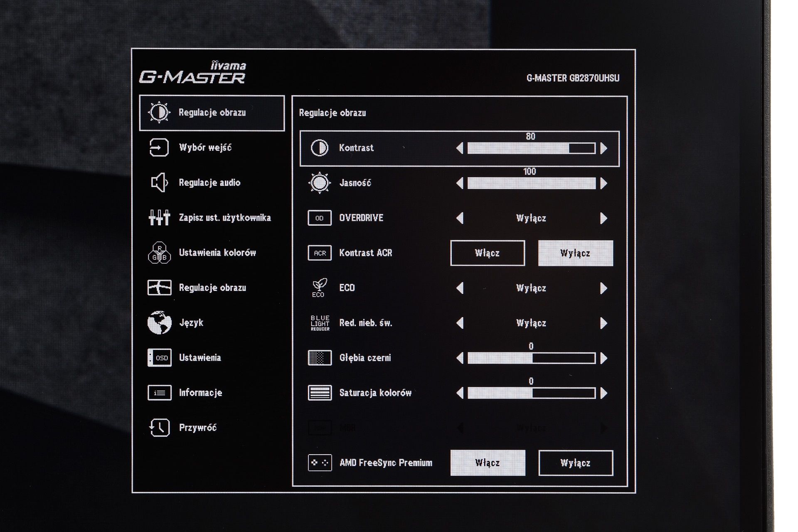Click the ECO leaf icon
798x532 pixels.
point(319,288)
